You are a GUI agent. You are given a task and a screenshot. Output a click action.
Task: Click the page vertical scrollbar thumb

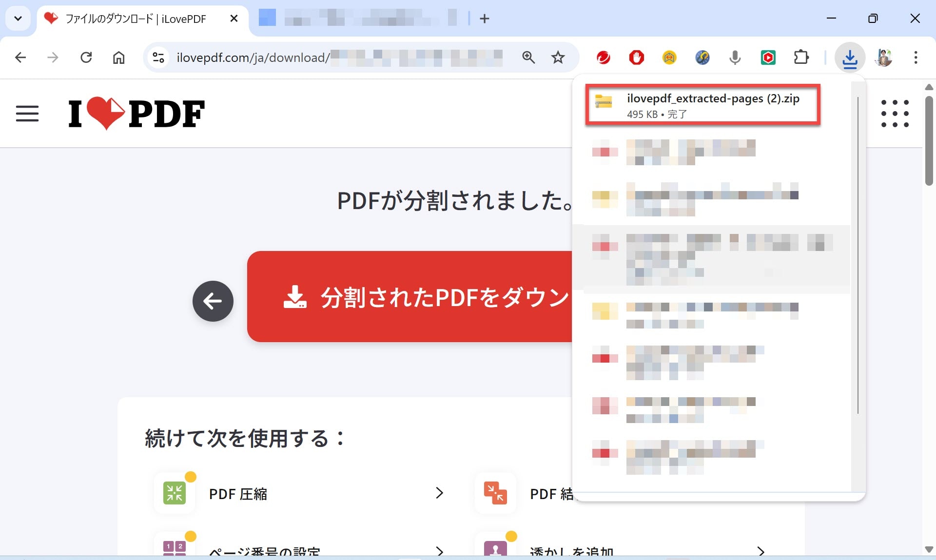(929, 141)
